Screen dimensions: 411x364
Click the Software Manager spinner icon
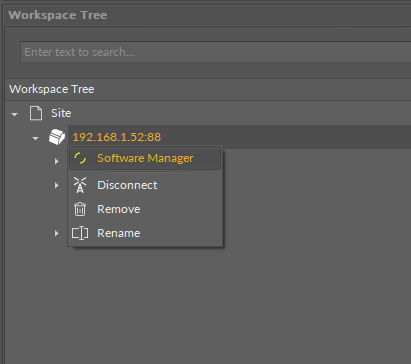pos(80,158)
